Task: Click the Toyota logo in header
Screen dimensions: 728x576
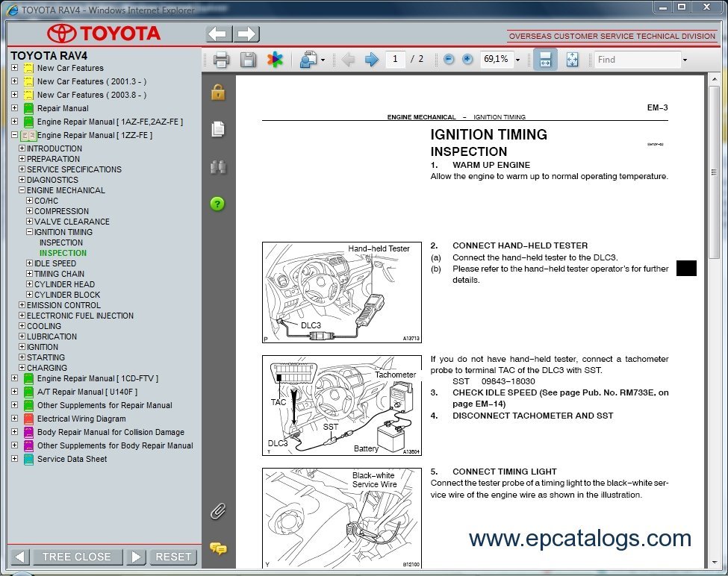Action: 104,34
